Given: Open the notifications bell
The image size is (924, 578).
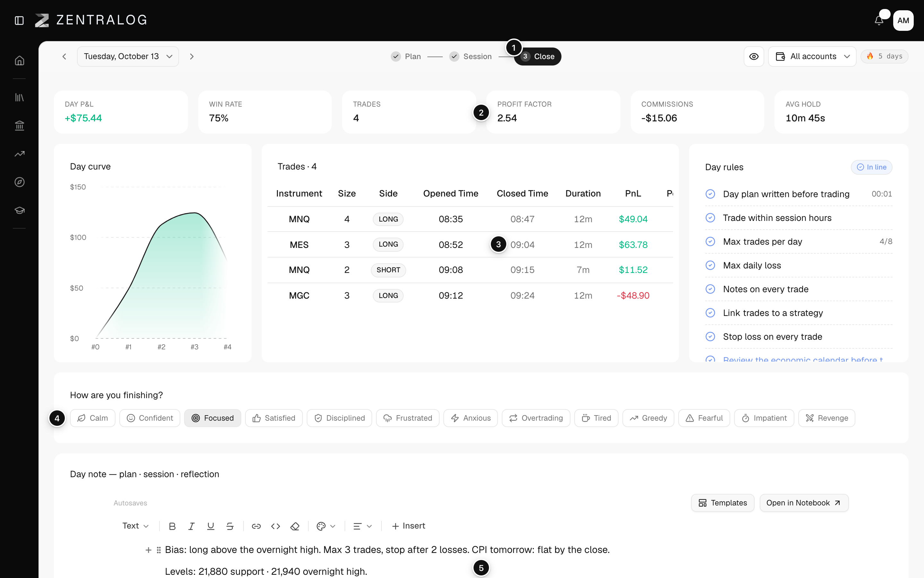Looking at the screenshot, I should [879, 20].
